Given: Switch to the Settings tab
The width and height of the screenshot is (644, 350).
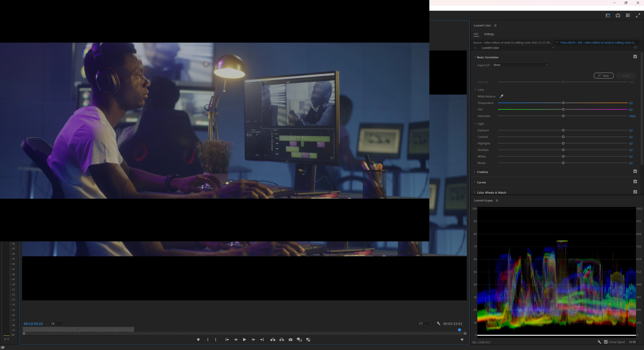Looking at the screenshot, I should 489,34.
